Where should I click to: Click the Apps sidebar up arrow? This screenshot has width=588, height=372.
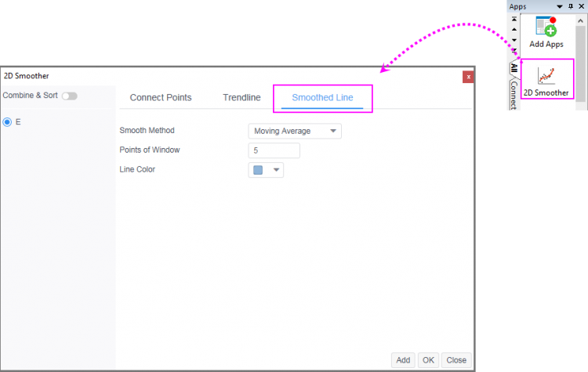514,29
